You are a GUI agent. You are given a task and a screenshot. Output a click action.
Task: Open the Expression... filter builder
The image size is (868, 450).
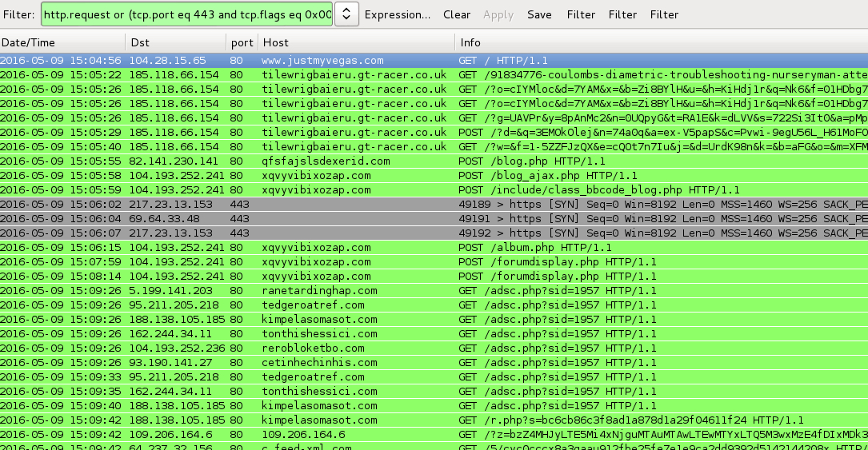[397, 14]
